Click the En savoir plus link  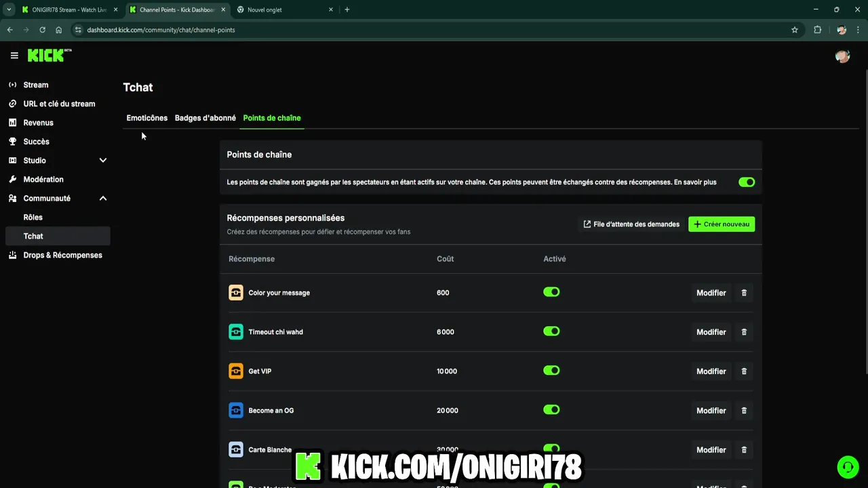tap(695, 182)
